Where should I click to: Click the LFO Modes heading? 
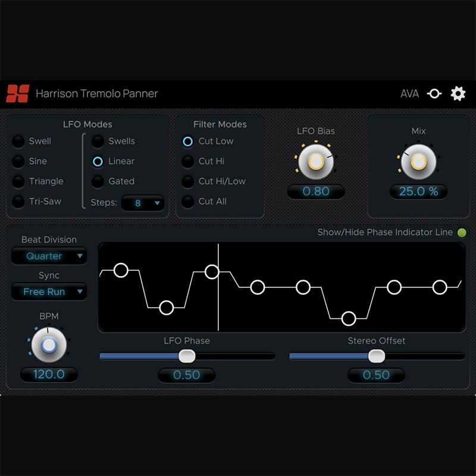87,124
